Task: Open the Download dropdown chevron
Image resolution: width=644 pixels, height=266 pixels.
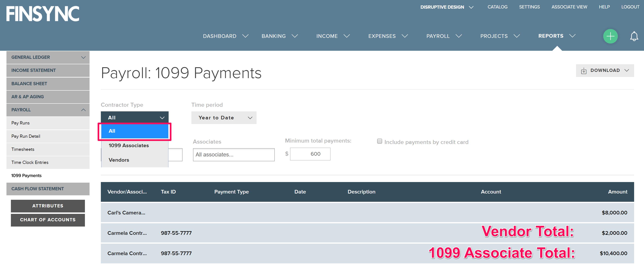Action: pyautogui.click(x=626, y=70)
